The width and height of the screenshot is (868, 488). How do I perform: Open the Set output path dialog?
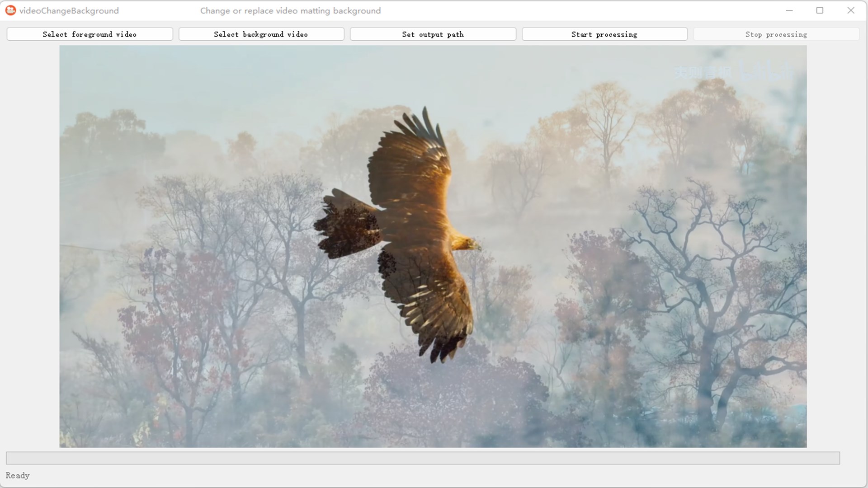(433, 34)
